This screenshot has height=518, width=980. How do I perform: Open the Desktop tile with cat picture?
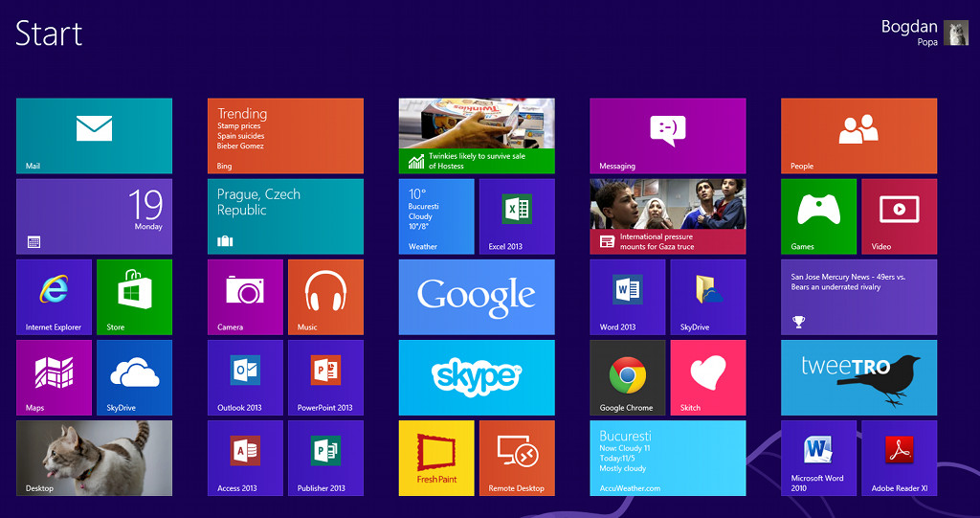click(95, 458)
